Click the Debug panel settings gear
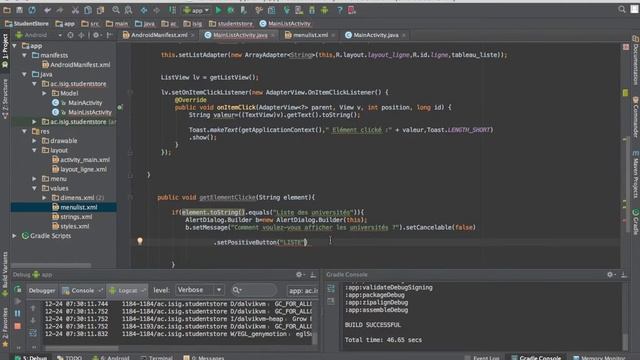Image resolution: width=640 pixels, height=360 pixels. [x=300, y=275]
